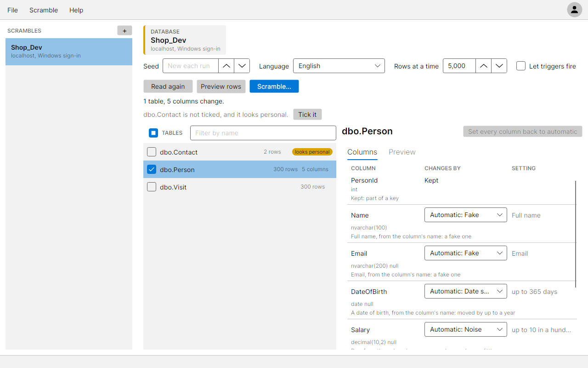
Task: Click the 5 columns count on dbo.Person
Action: [315, 169]
